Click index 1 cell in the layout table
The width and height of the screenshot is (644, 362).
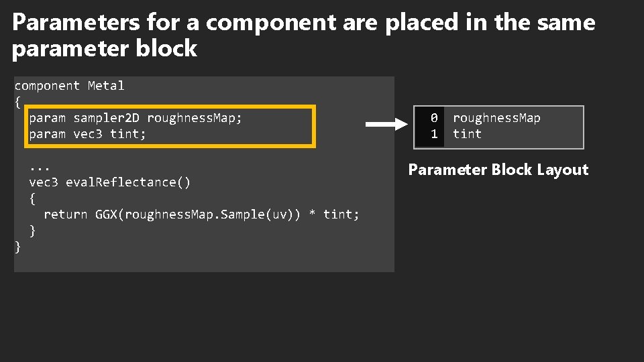[x=434, y=134]
